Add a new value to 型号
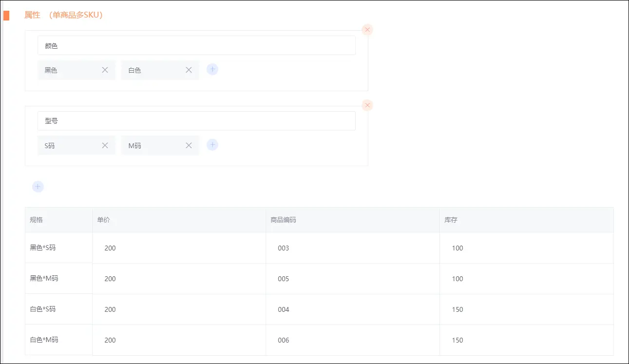Screen dimensions: 629x364 [212, 145]
